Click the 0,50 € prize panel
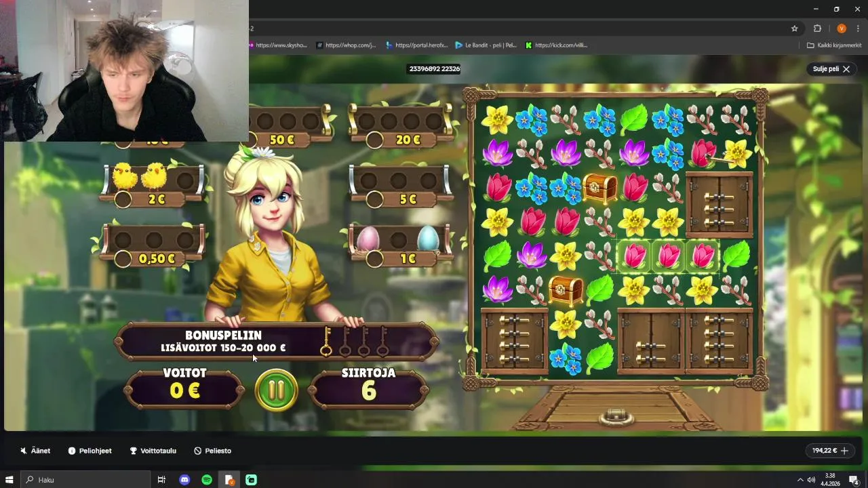The image size is (868, 488). point(153,244)
